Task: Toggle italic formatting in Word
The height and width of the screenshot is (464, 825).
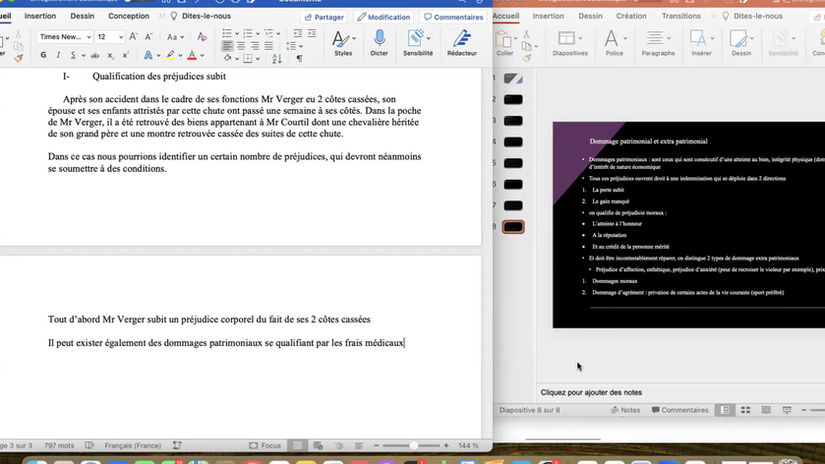Action: [x=58, y=55]
